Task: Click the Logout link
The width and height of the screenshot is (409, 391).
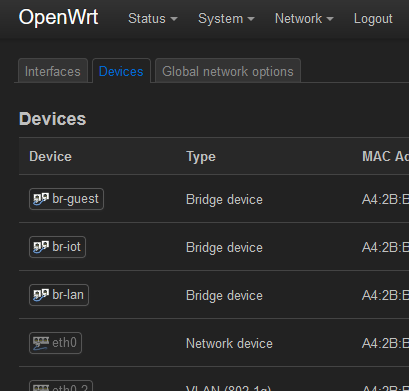Action: 373,19
